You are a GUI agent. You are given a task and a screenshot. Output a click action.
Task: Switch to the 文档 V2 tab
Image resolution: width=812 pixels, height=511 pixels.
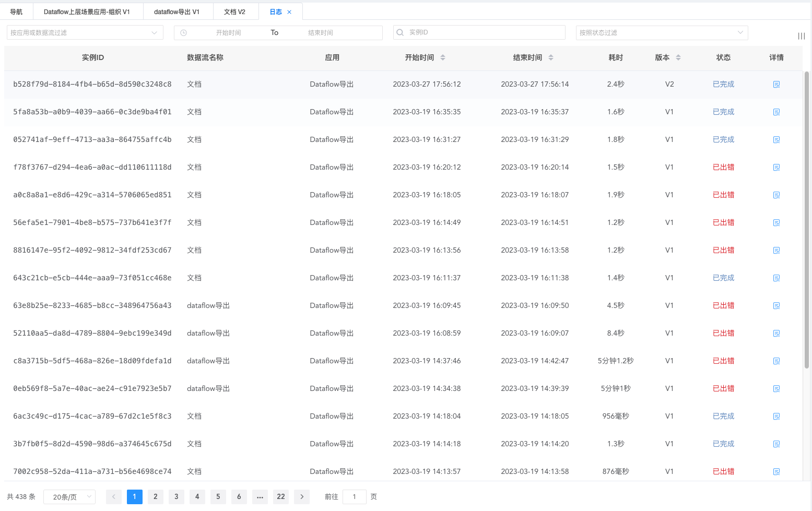(234, 11)
